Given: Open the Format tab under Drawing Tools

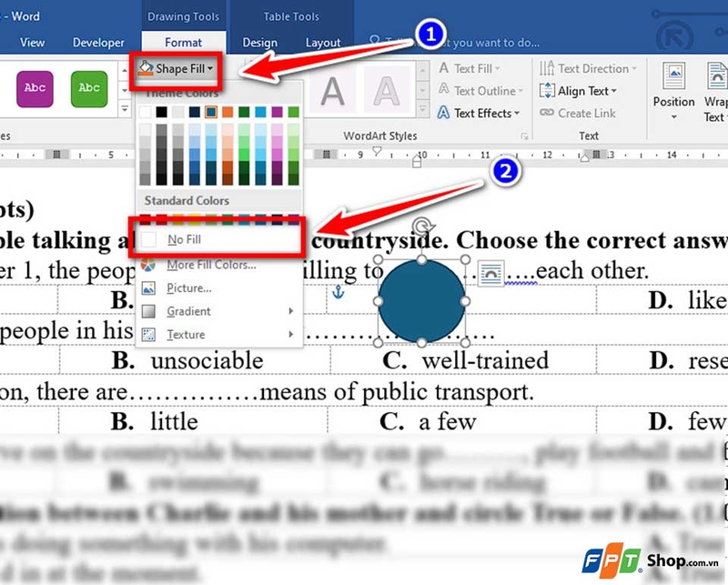Looking at the screenshot, I should pyautogui.click(x=184, y=43).
